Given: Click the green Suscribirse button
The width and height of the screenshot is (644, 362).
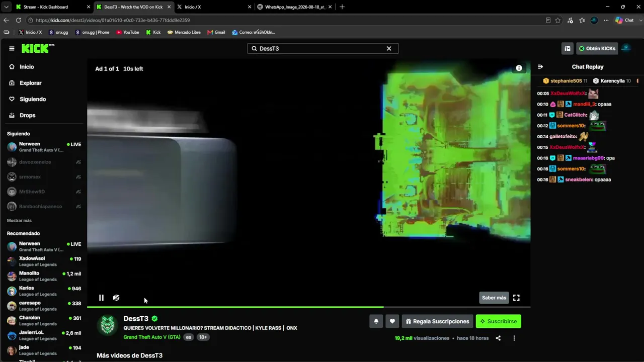Looking at the screenshot, I should click(x=499, y=321).
